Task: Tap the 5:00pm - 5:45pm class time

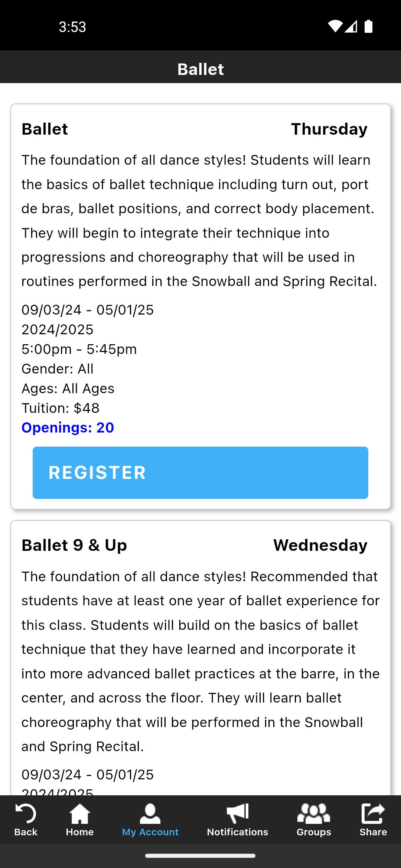Action: pyautogui.click(x=79, y=349)
